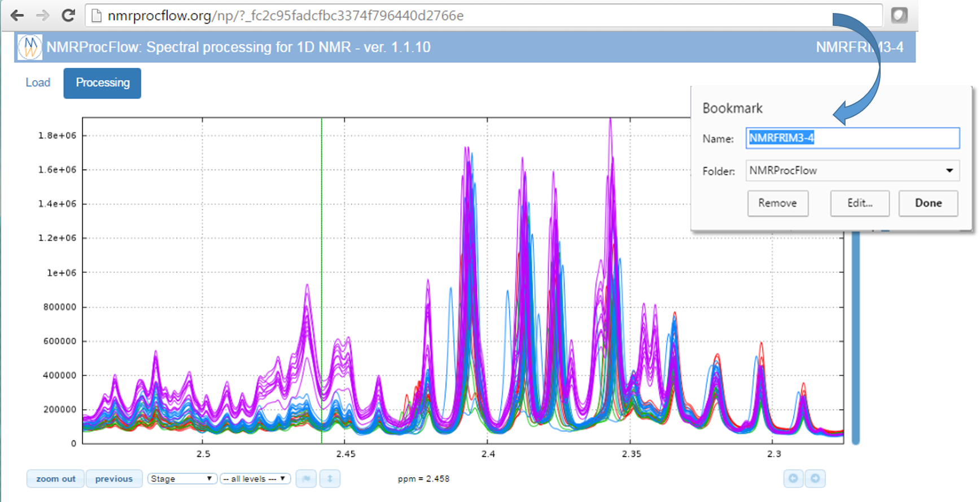
Task: Click y-axis label 800000
Action: coord(60,307)
